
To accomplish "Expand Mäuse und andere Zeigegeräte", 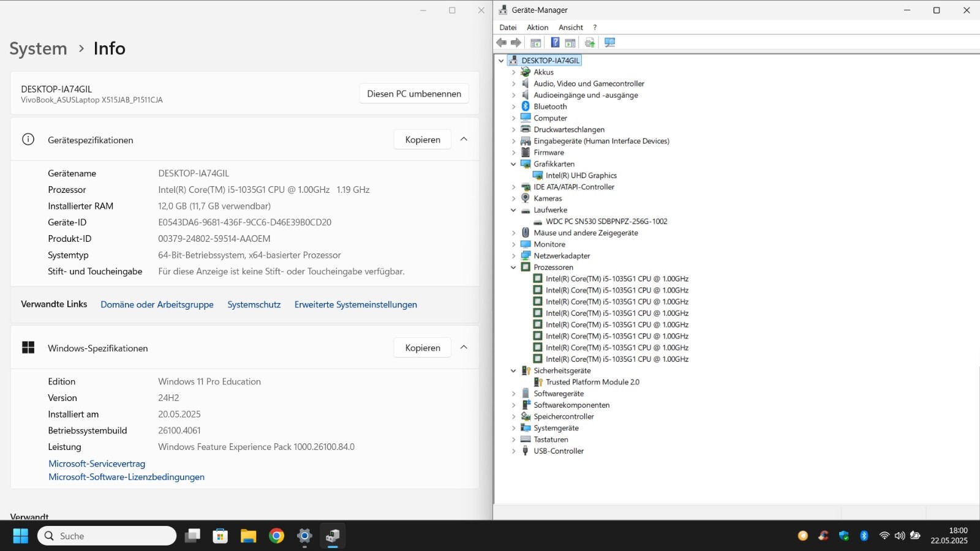I will tap(513, 233).
